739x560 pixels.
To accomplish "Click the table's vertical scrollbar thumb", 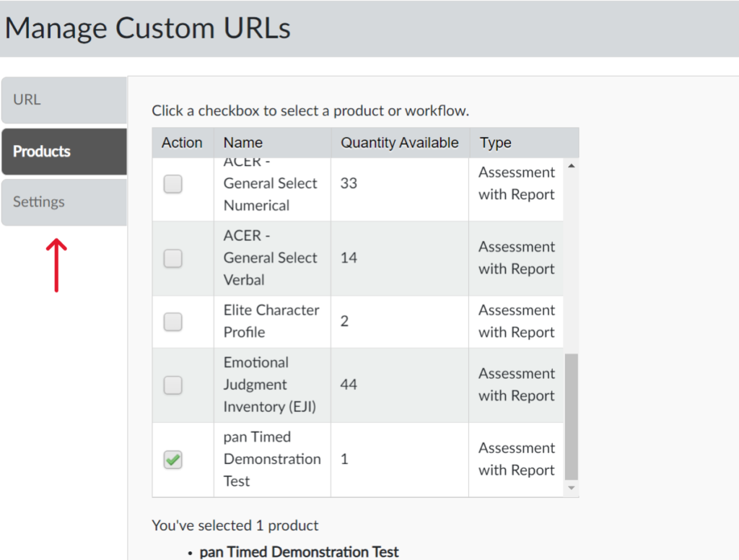I will pyautogui.click(x=571, y=416).
